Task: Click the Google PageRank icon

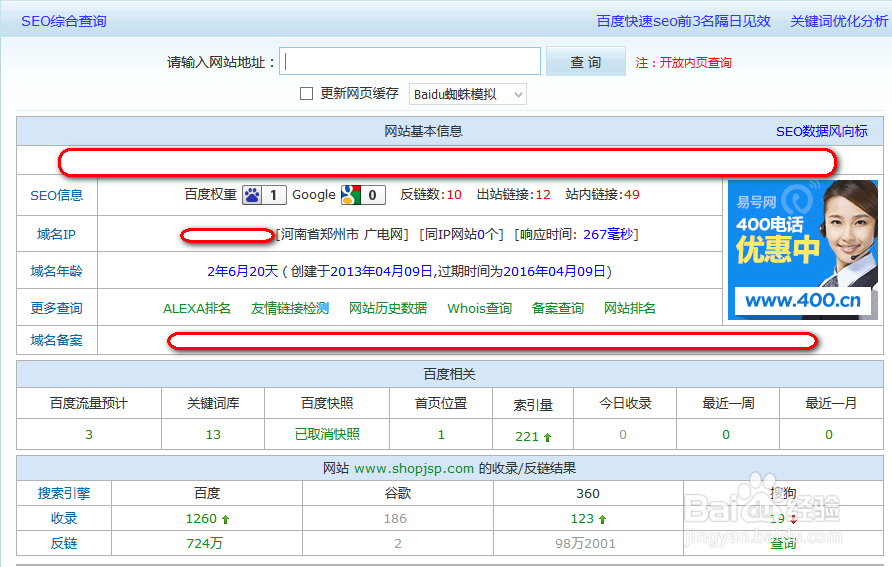Action: click(350, 195)
